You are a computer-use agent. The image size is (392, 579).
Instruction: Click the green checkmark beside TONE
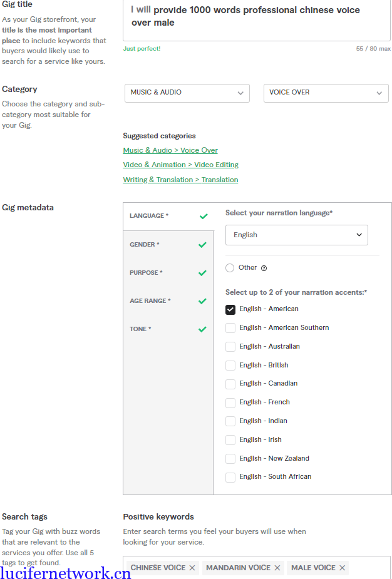pos(202,329)
